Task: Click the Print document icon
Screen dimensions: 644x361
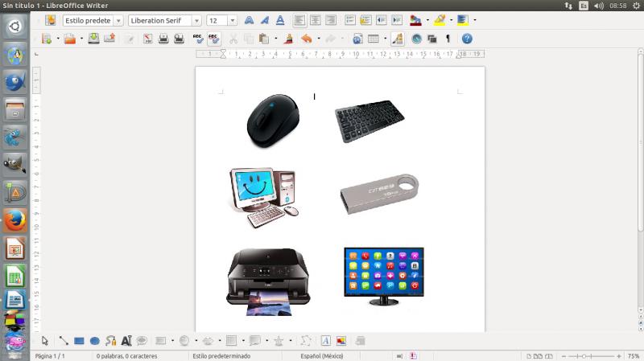Action: click(x=163, y=39)
